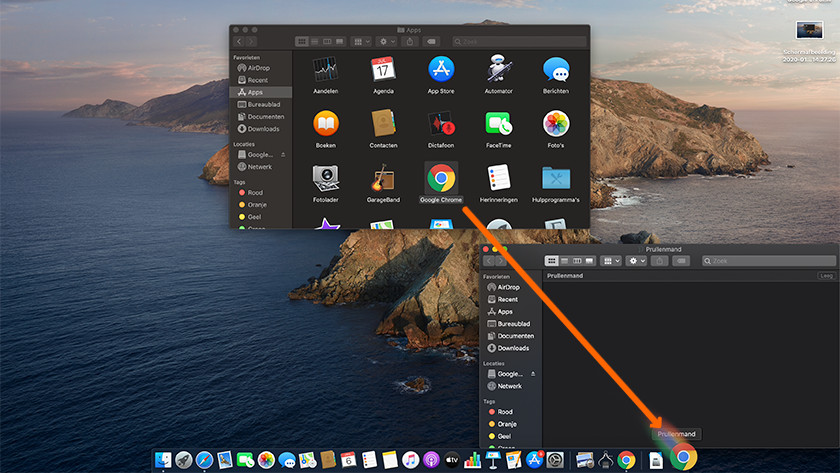Switch Apps window to list view
Image resolution: width=840 pixels, height=473 pixels.
pos(313,42)
